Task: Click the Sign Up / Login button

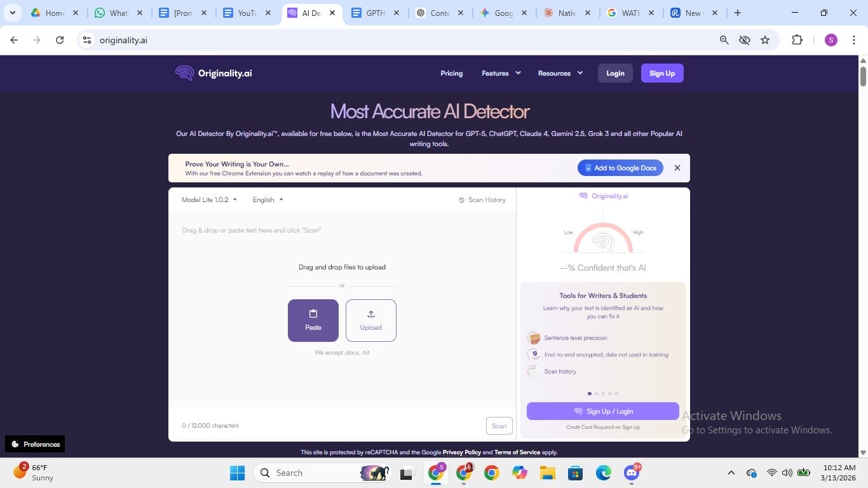Action: point(603,411)
